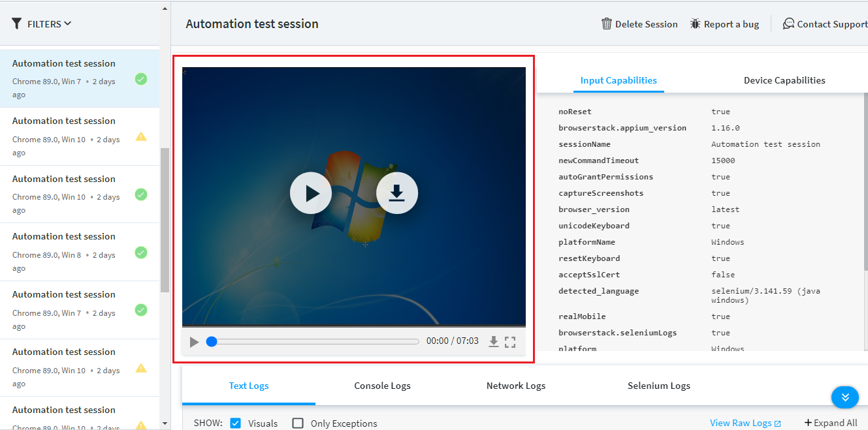Open the Selenium Logs tab
Image resolution: width=868 pixels, height=430 pixels.
pos(659,386)
